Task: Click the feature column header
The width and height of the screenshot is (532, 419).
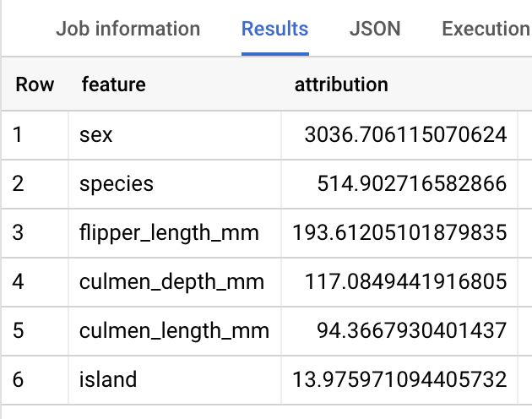Action: point(113,84)
